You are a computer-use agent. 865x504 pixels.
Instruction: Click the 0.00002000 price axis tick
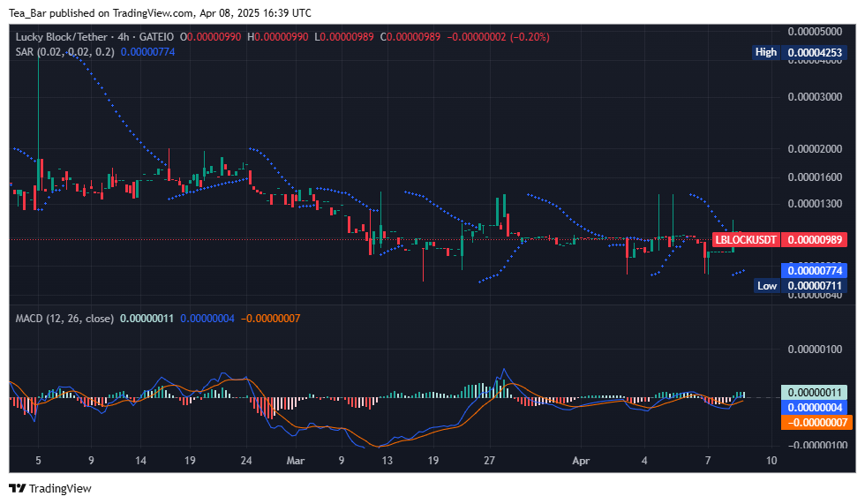click(815, 149)
